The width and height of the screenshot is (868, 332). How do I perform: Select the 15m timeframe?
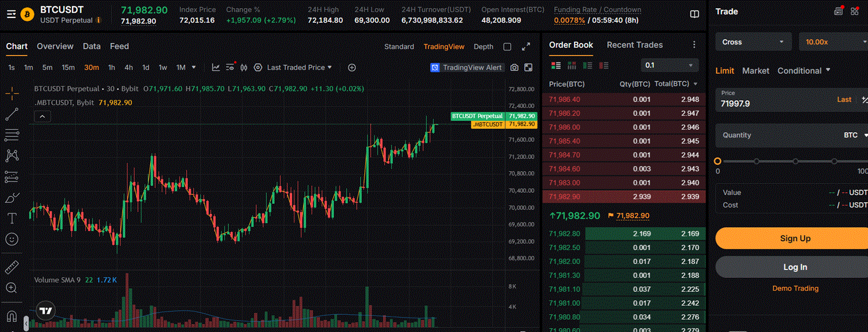coord(68,67)
